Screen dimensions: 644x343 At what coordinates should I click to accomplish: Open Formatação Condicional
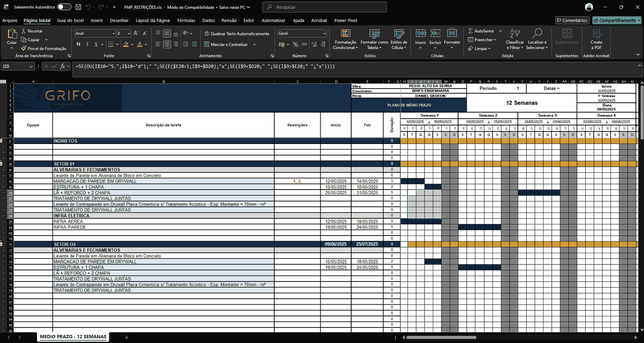pyautogui.click(x=345, y=39)
